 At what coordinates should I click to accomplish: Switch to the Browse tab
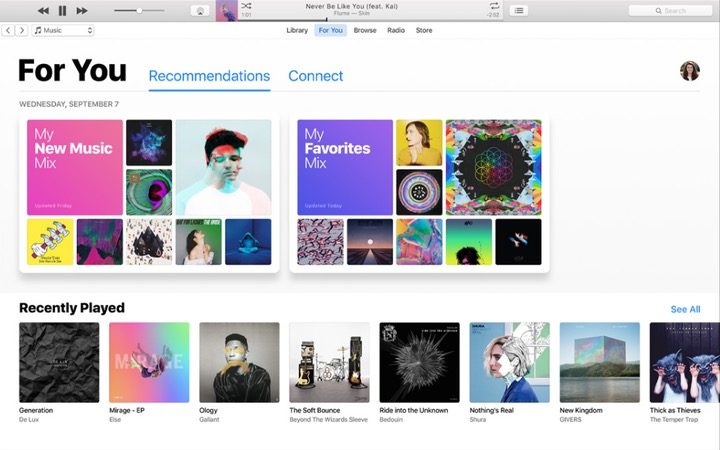click(x=365, y=31)
